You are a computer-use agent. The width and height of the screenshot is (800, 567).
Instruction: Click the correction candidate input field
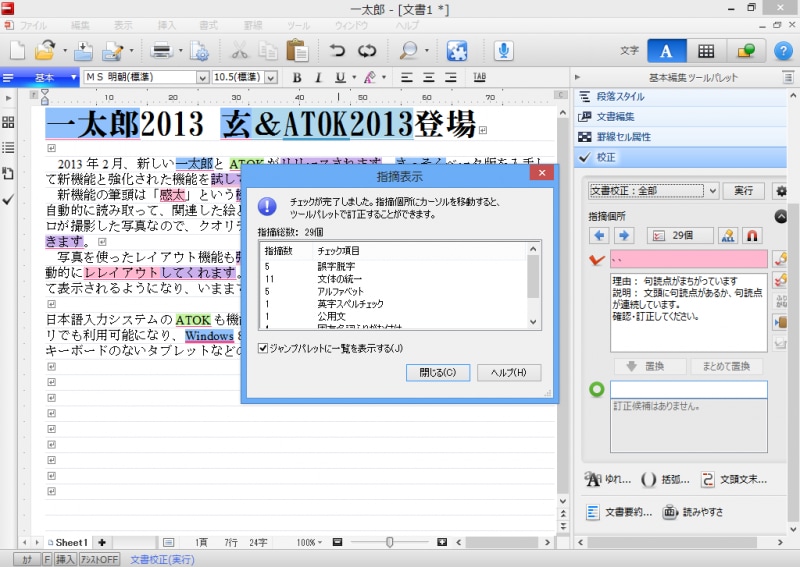pos(689,389)
